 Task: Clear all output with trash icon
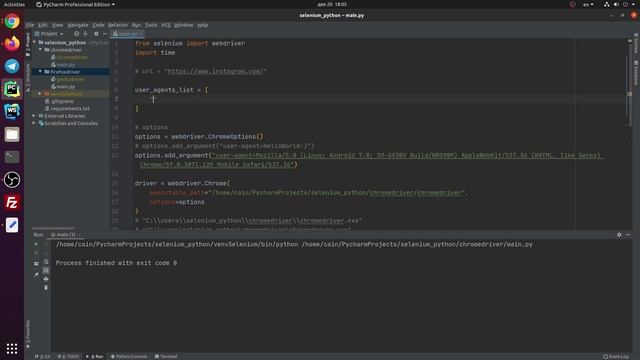point(46,287)
